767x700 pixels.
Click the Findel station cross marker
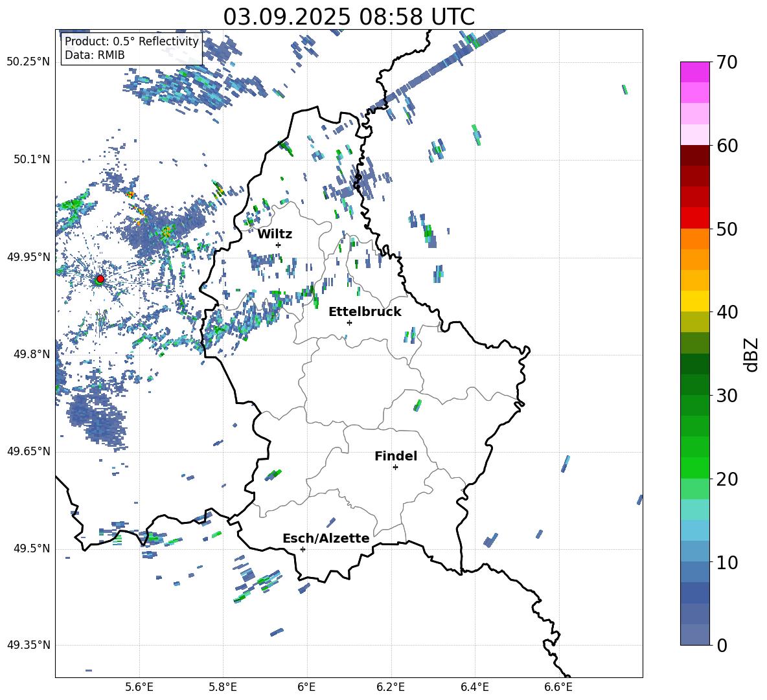click(395, 468)
